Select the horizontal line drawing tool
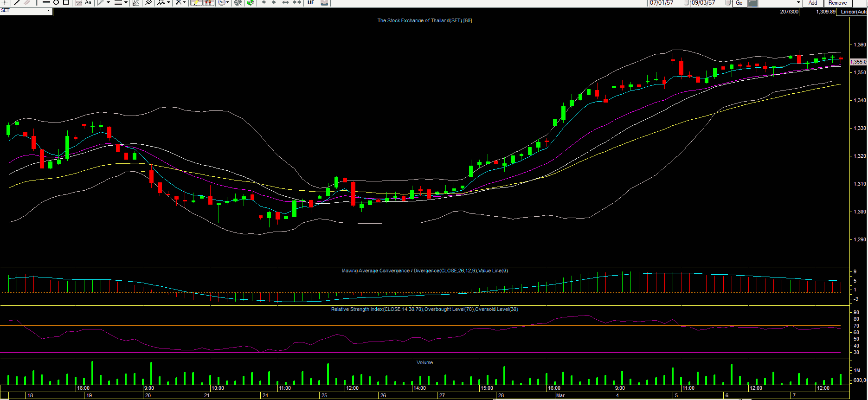The image size is (868, 400). (46, 2)
